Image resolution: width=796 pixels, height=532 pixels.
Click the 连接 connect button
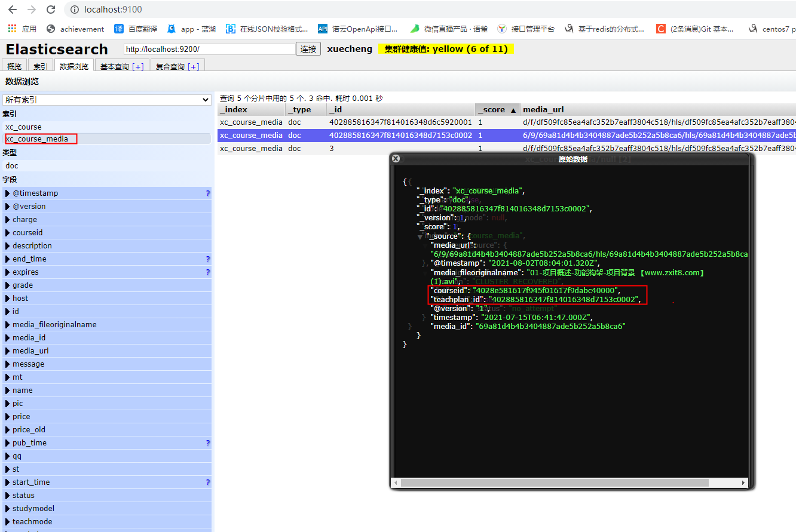point(308,49)
